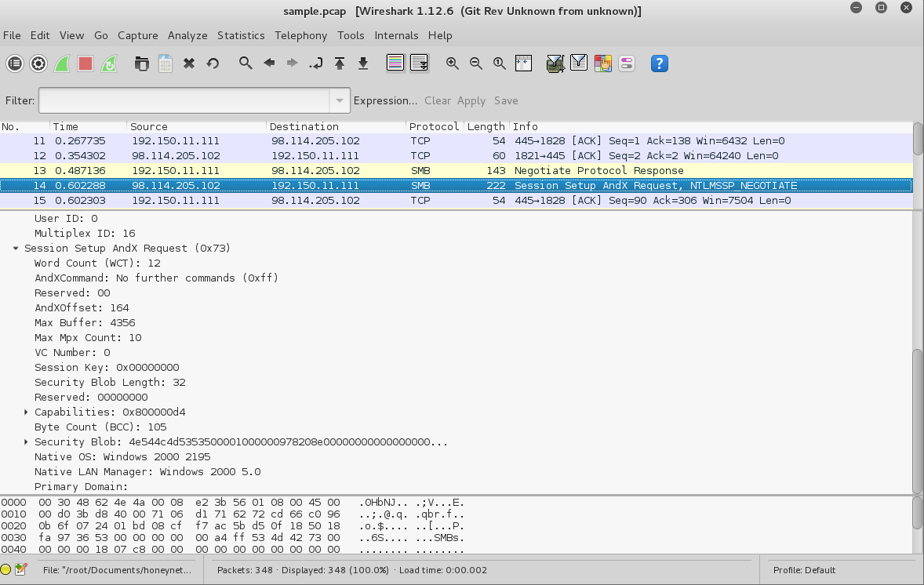
Task: Start a new live capture
Action: point(61,64)
